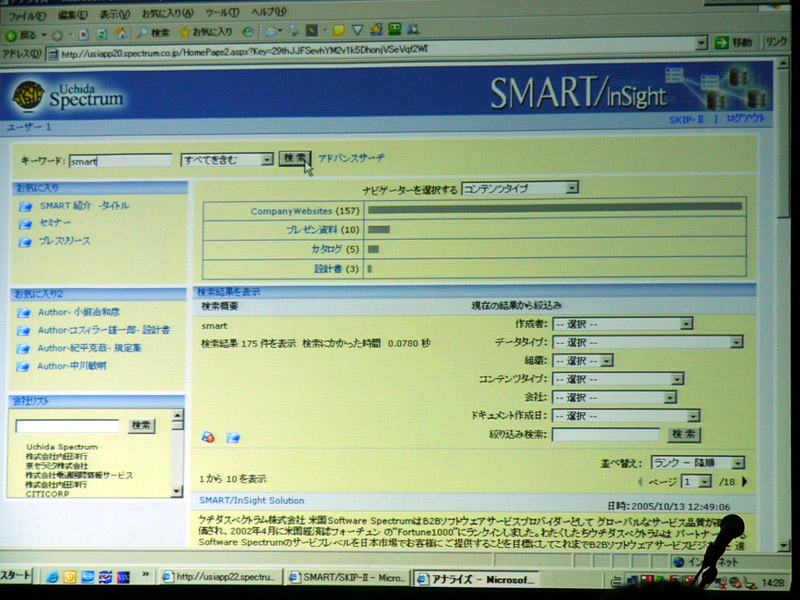Click the History icon in the toolbar
Image resolution: width=800 pixels, height=600 pixels.
coord(247,32)
